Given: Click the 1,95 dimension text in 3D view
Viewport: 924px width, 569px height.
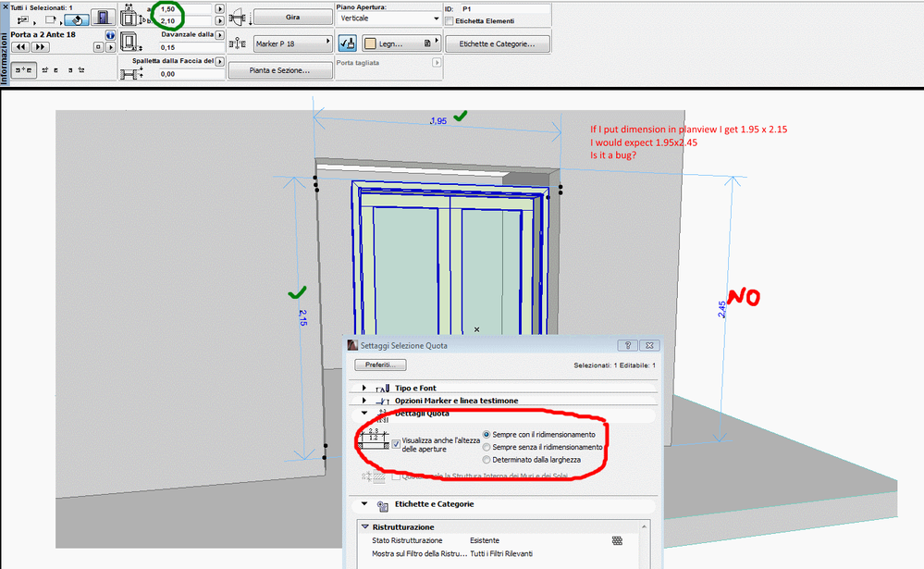Looking at the screenshot, I should coord(438,121).
